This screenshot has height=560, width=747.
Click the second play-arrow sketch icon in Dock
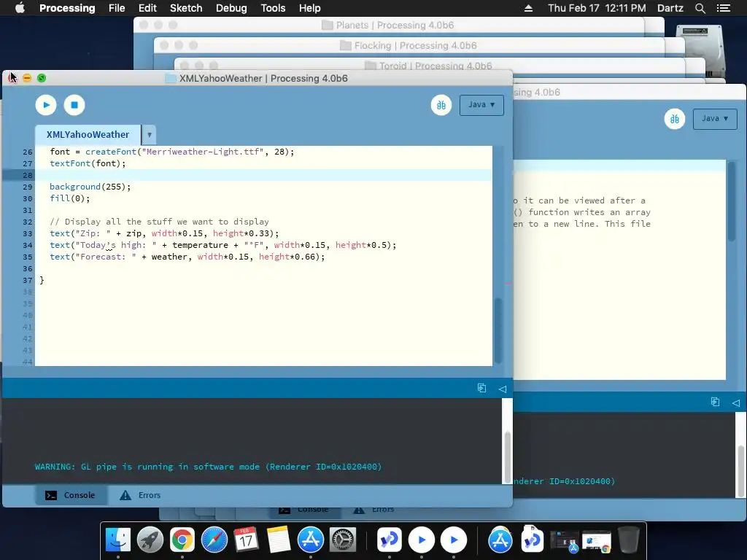pyautogui.click(x=454, y=540)
